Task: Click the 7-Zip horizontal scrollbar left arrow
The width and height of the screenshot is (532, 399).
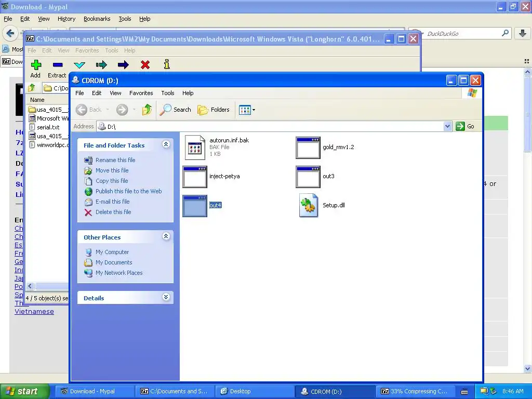Action: click(x=30, y=286)
